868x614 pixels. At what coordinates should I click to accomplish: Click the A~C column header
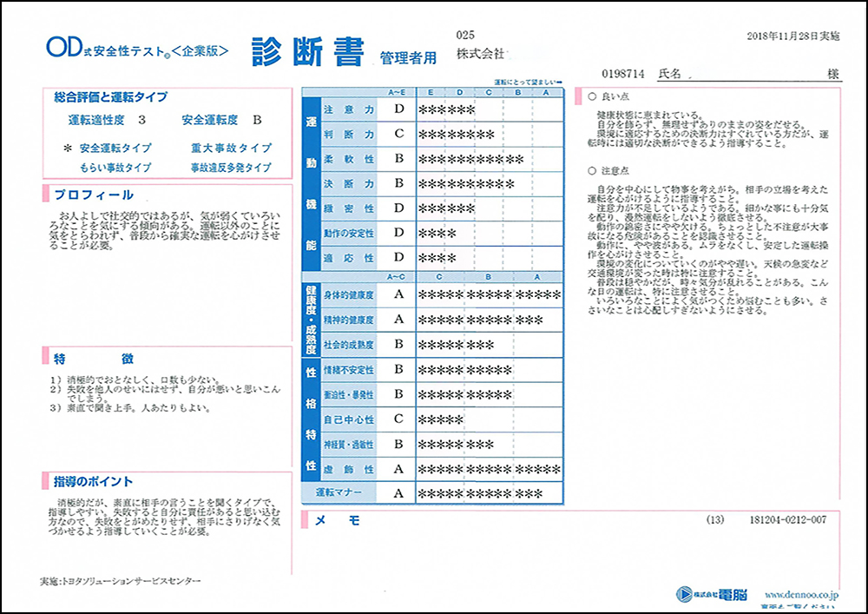[x=397, y=277]
